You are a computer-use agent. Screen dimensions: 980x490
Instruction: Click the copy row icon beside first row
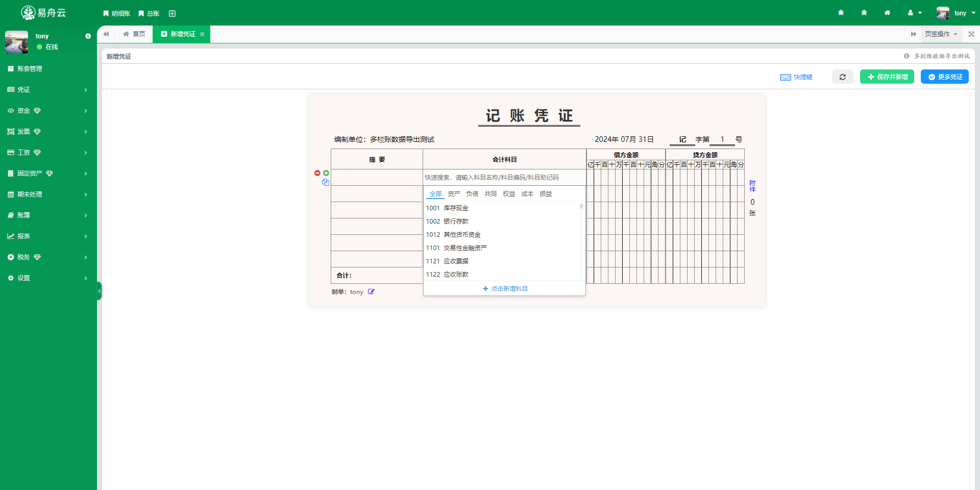pos(325,182)
